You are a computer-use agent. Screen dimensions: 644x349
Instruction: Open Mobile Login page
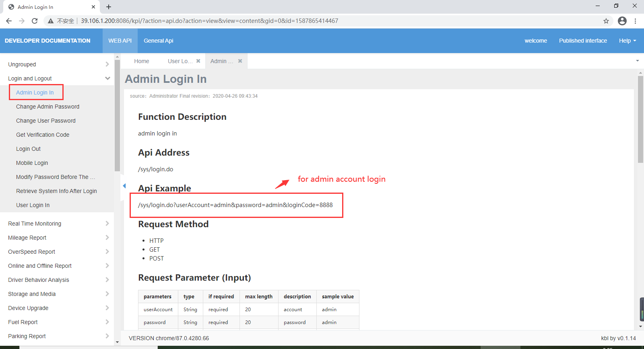32,163
